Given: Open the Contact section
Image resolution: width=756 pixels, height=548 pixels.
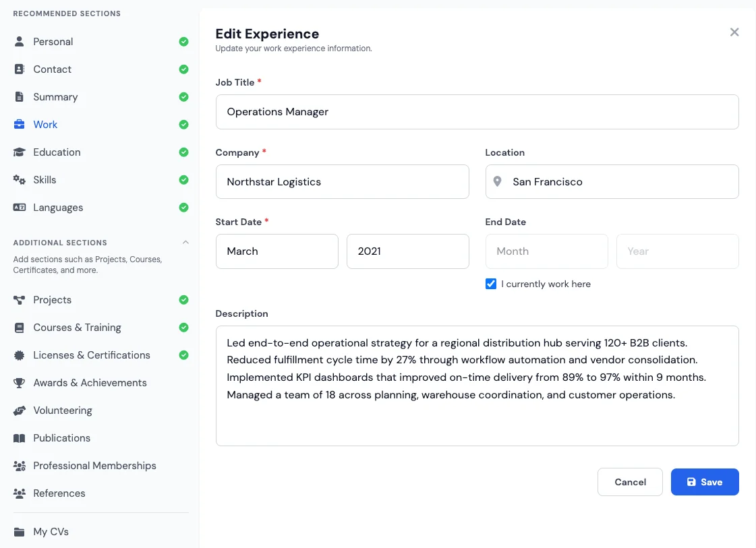Looking at the screenshot, I should tap(100, 69).
